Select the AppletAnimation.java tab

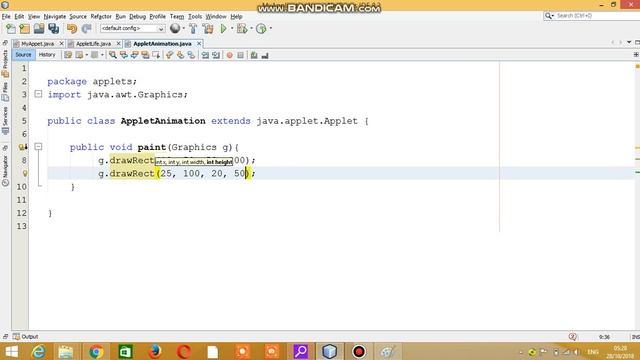click(x=162, y=44)
